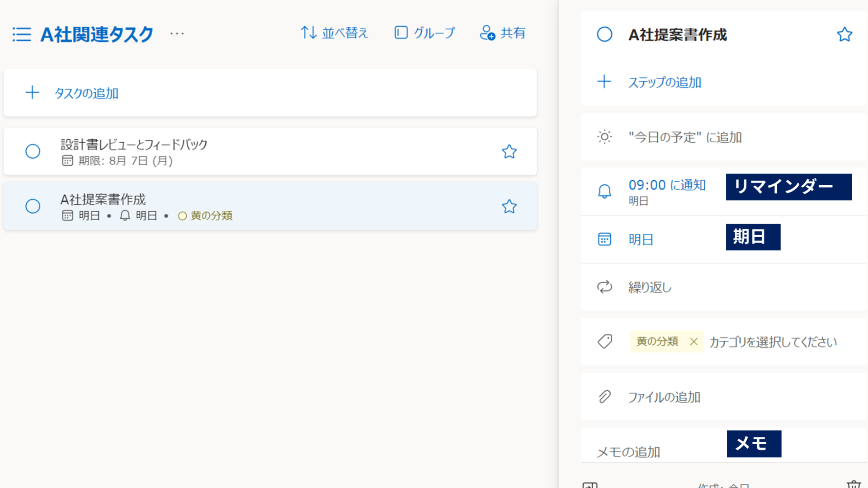Image resolution: width=868 pixels, height=488 pixels.
Task: Click the tag icon beside 黄の分類
Action: [605, 342]
